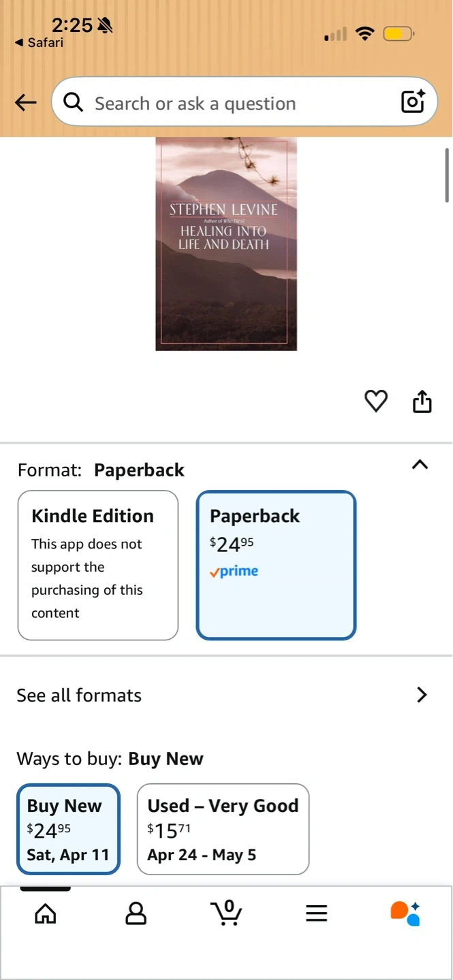Open camera lens search icon

pyautogui.click(x=413, y=101)
